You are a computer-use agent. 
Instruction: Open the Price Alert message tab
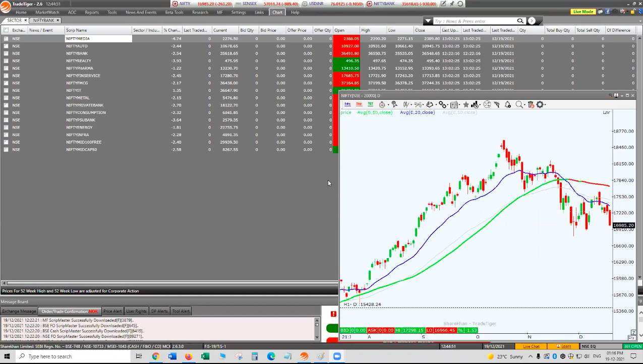[x=112, y=311]
